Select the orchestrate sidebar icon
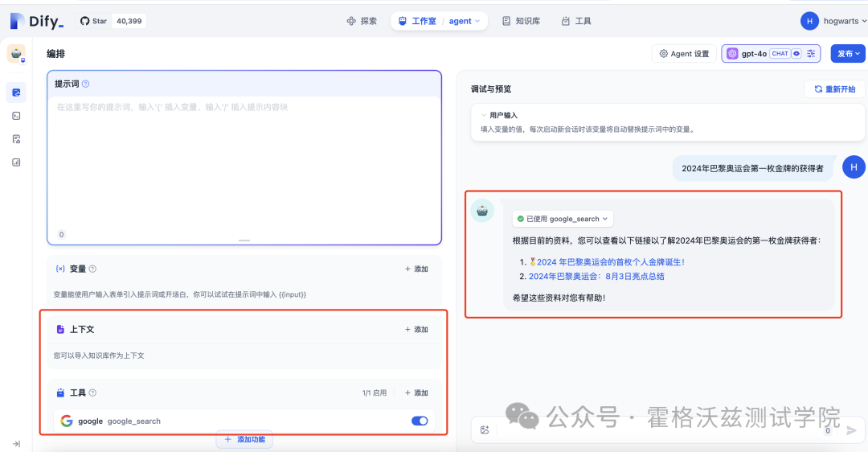Screen dimensions: 868x452 tap(16, 92)
